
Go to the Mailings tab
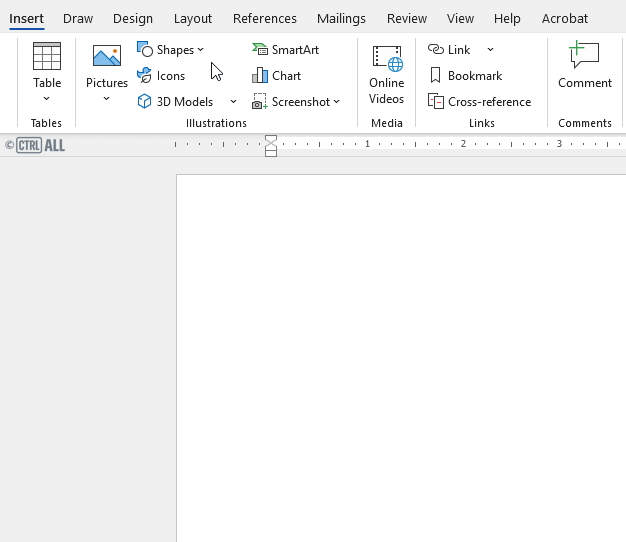tap(341, 18)
